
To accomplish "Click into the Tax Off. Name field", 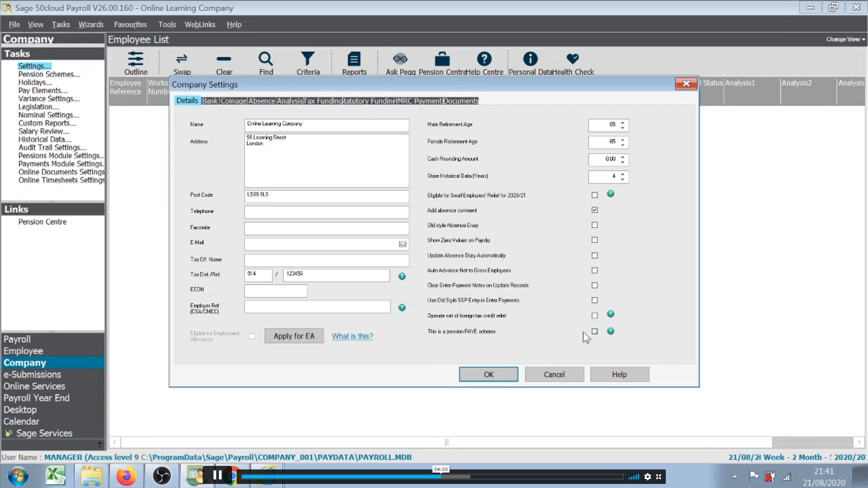I will [327, 260].
